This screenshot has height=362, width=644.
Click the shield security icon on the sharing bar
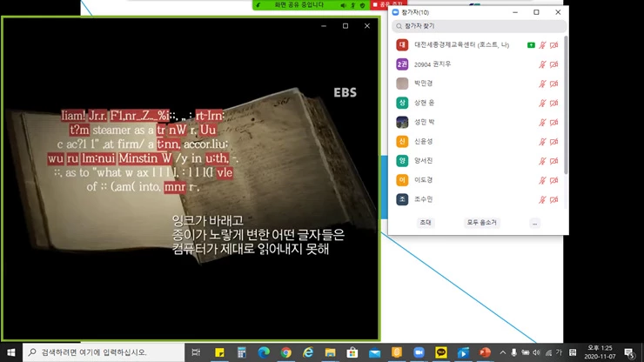362,5
